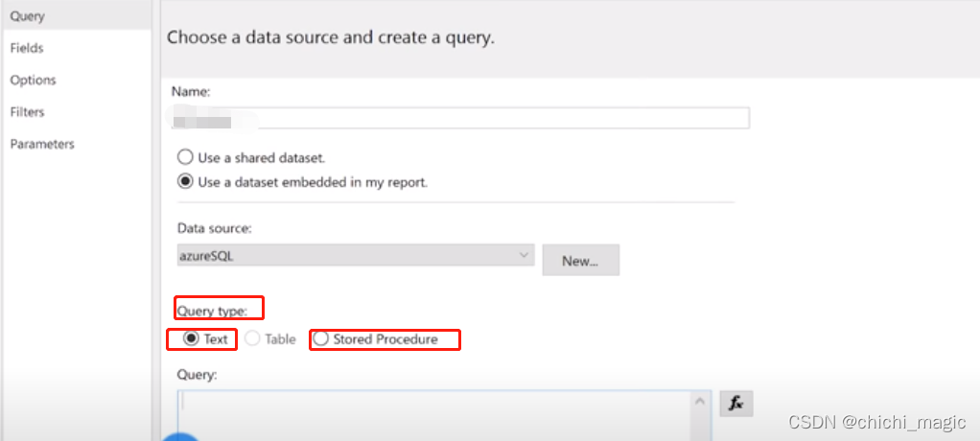This screenshot has height=441, width=980.
Task: Click the New... data source button
Action: click(x=581, y=261)
